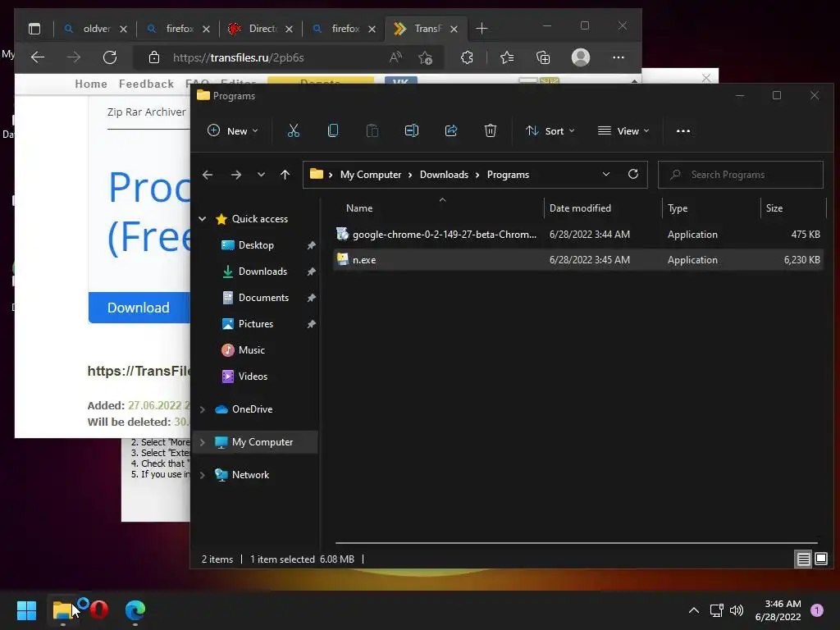
Task: Open Edge extensions puzzle icon
Action: (467, 57)
